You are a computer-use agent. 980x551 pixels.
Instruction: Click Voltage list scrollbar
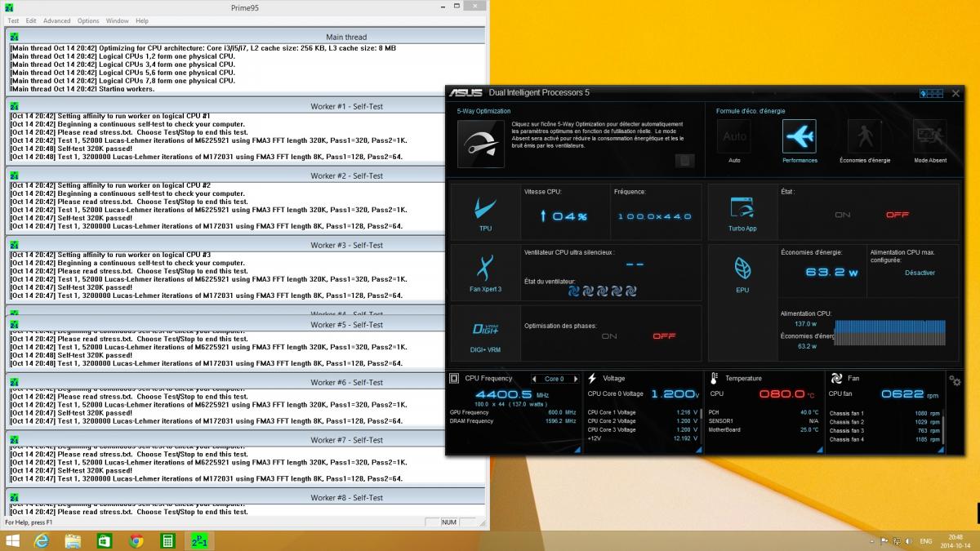pos(699,428)
